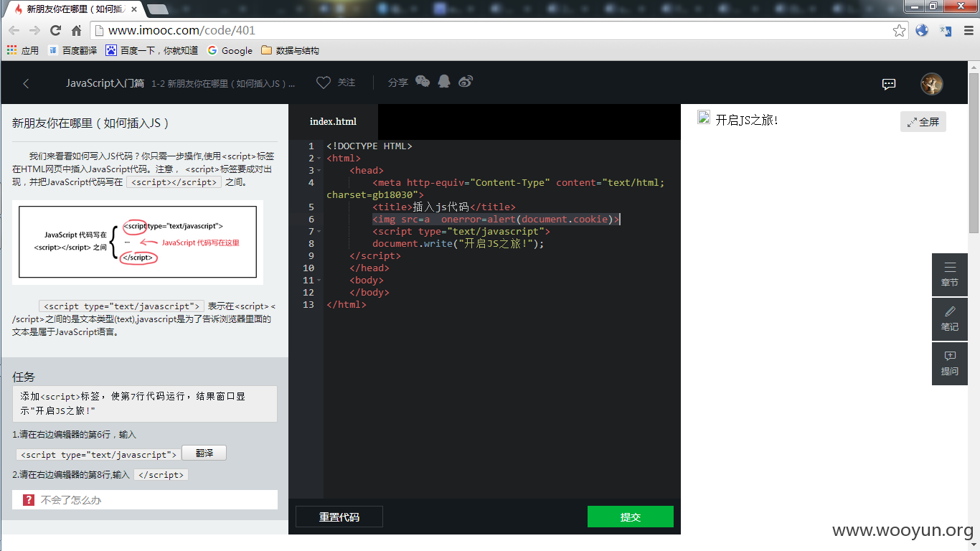This screenshot has height=551, width=980.
Task: Reload the page with the refresh icon
Action: pyautogui.click(x=55, y=31)
